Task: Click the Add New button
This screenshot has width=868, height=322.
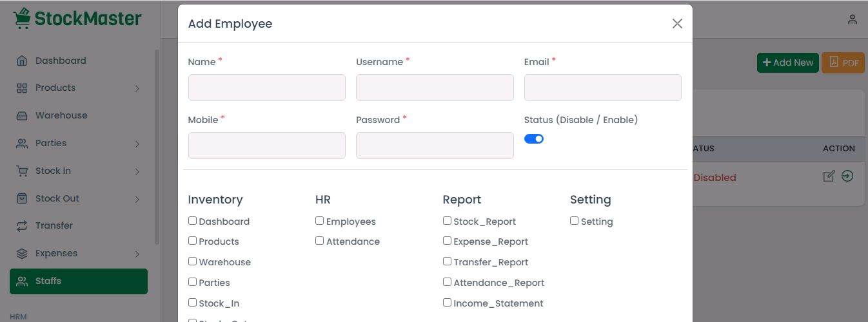Action: 787,62
